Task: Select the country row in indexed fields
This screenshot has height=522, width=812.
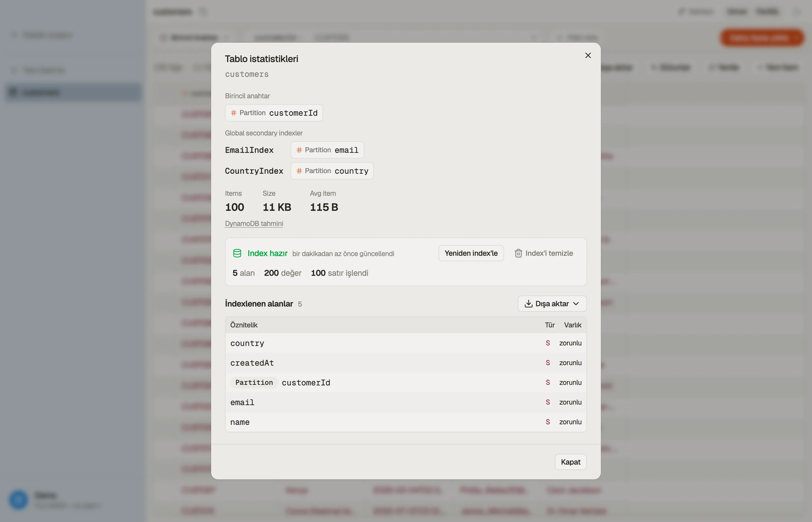Action: 406,343
